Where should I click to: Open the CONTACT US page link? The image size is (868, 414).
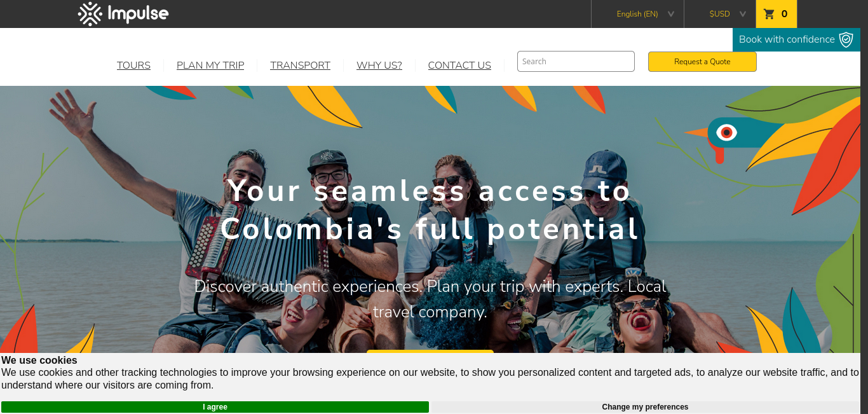[459, 65]
